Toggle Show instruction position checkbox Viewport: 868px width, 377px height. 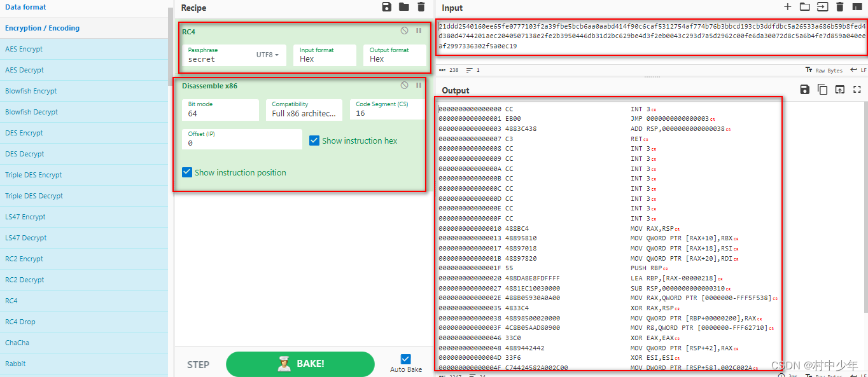[x=186, y=172]
